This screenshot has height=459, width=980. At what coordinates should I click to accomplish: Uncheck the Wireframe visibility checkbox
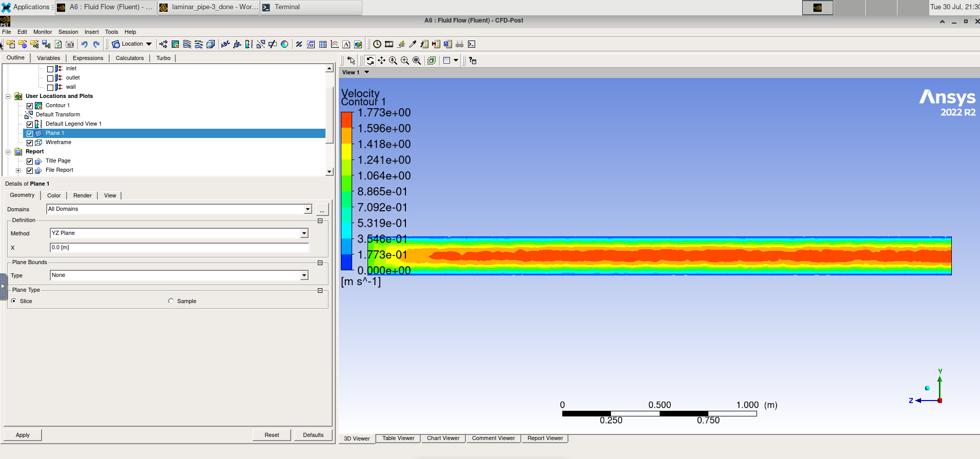click(30, 143)
